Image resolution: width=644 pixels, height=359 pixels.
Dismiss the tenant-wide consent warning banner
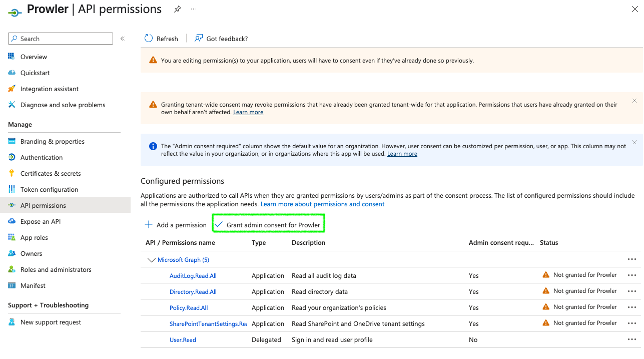tap(634, 101)
